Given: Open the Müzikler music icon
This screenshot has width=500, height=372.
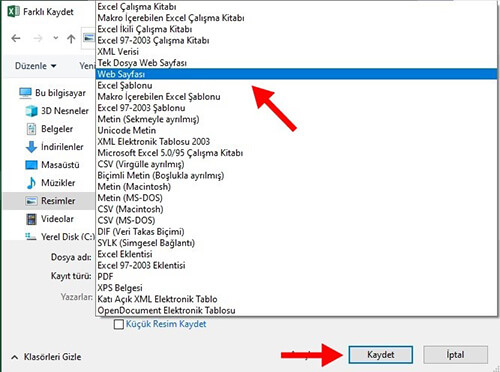Looking at the screenshot, I should click(31, 183).
